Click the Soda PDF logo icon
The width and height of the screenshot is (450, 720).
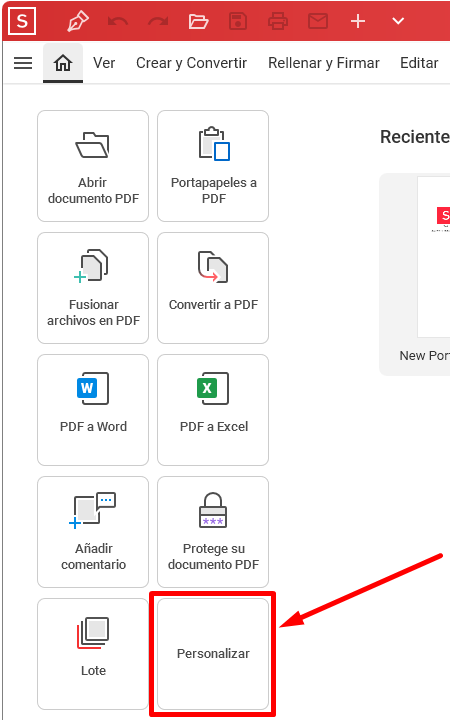click(x=22, y=21)
